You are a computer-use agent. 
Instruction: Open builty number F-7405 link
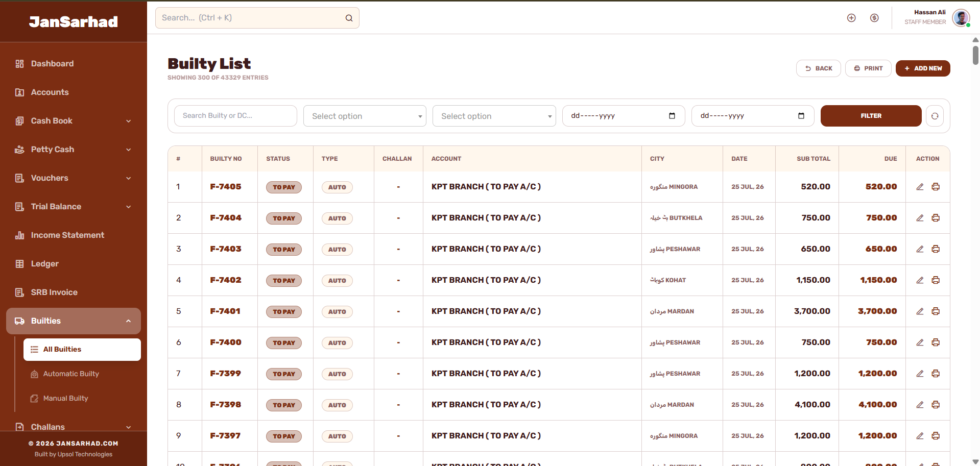pos(226,187)
